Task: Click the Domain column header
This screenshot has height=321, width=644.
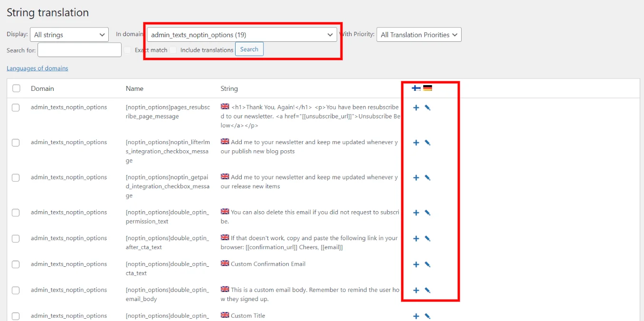Action: click(x=42, y=88)
